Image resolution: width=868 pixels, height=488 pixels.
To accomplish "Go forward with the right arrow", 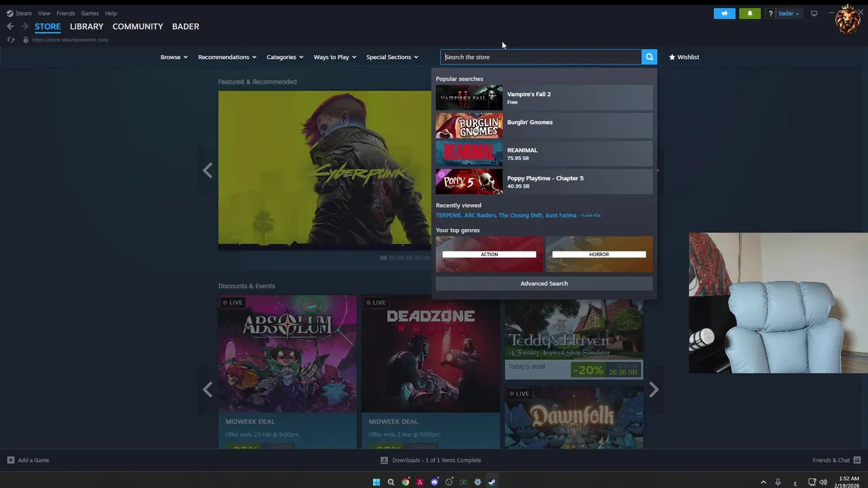I will click(x=24, y=26).
